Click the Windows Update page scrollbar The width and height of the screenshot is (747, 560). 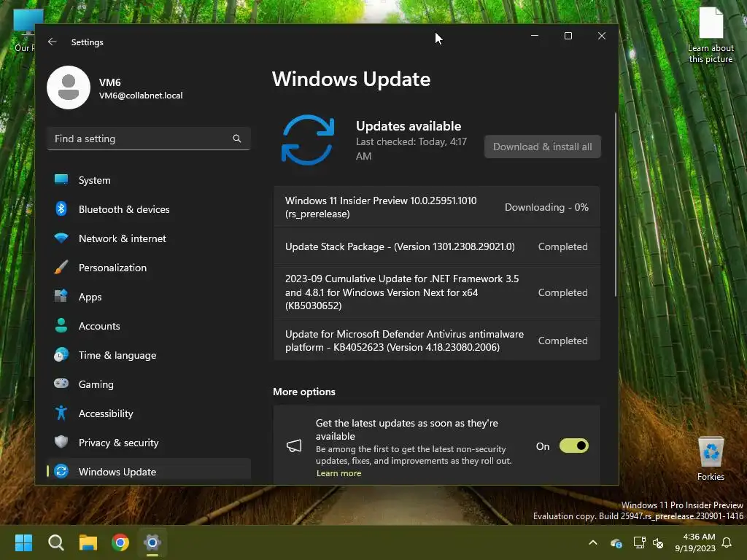click(x=615, y=205)
